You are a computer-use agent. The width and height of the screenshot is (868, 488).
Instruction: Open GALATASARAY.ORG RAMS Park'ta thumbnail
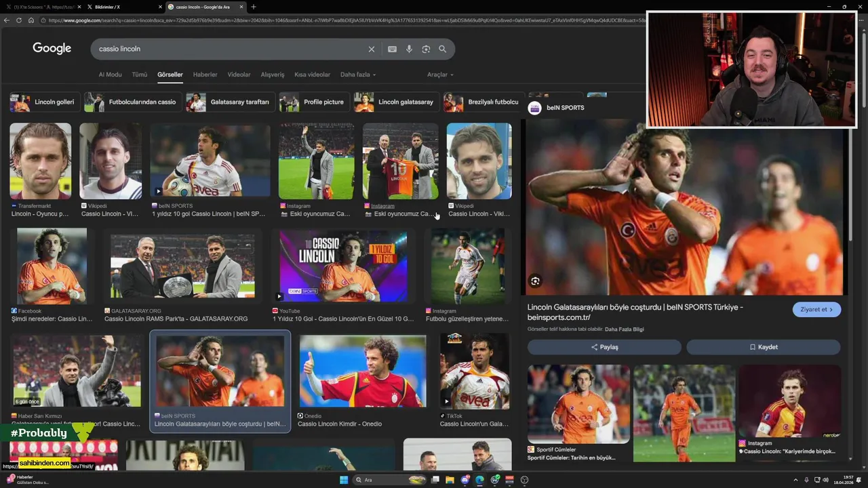182,266
